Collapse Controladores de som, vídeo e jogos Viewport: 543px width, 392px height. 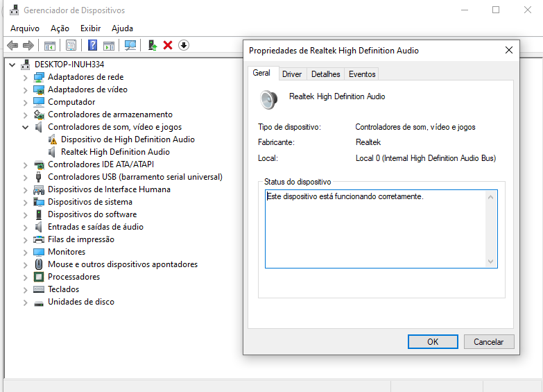tap(25, 127)
